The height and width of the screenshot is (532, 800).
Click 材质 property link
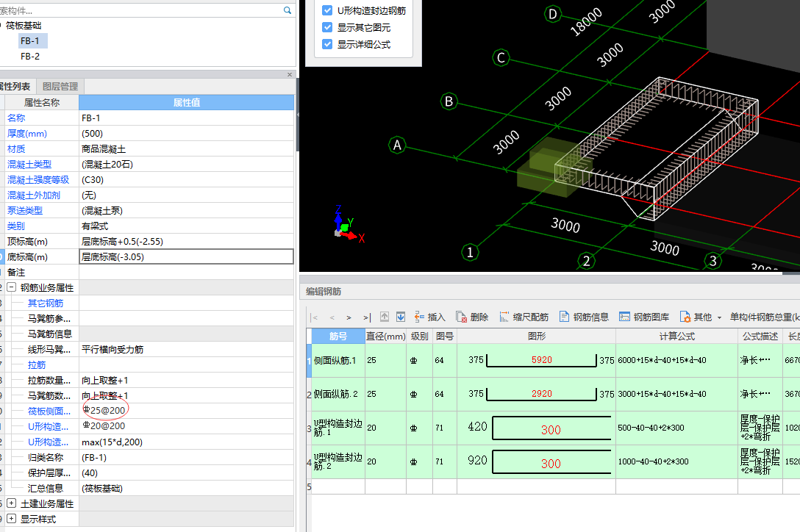pyautogui.click(x=16, y=149)
